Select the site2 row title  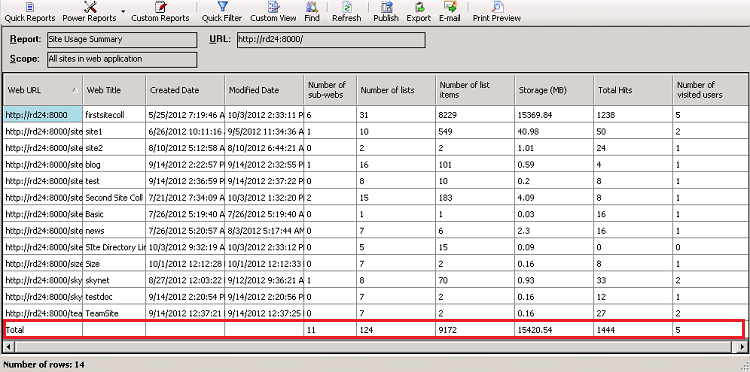click(x=114, y=148)
